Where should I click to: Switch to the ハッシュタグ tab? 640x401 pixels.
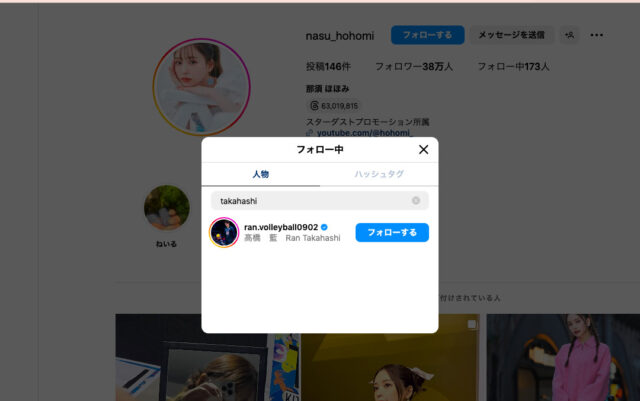click(x=379, y=174)
